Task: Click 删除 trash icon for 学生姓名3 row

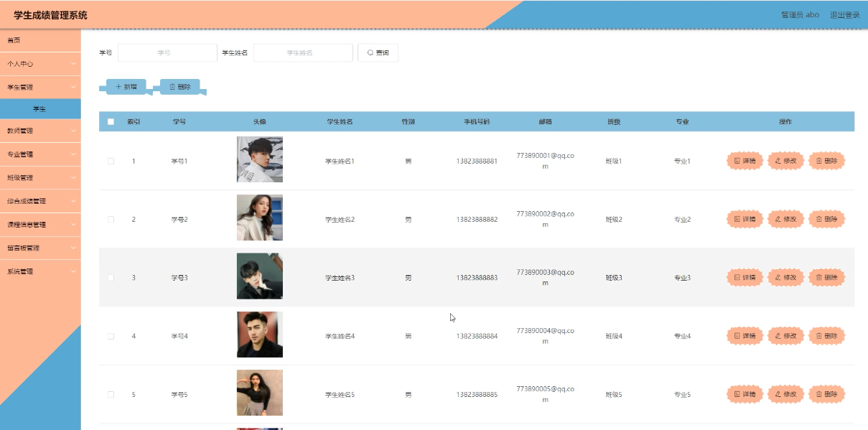Action: [x=819, y=277]
